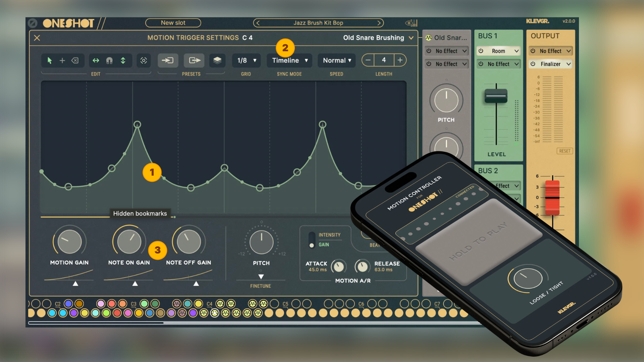Screen dimensions: 644x362
Task: Click the New slot button
Action: pyautogui.click(x=173, y=23)
